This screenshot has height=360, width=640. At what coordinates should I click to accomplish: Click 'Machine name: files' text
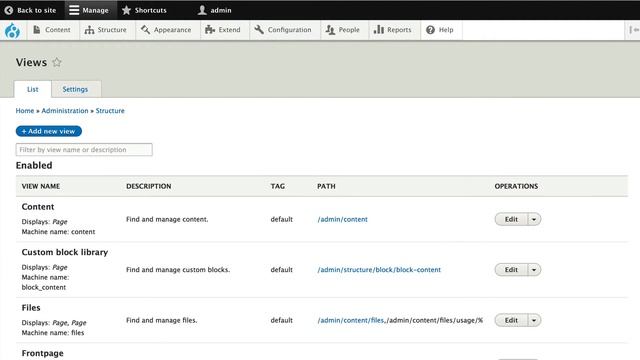(x=53, y=333)
